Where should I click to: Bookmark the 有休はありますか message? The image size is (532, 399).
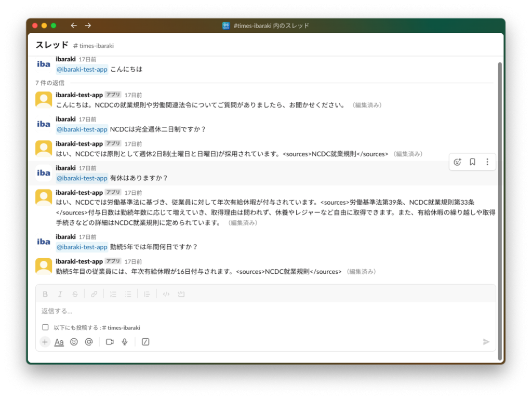tap(472, 162)
